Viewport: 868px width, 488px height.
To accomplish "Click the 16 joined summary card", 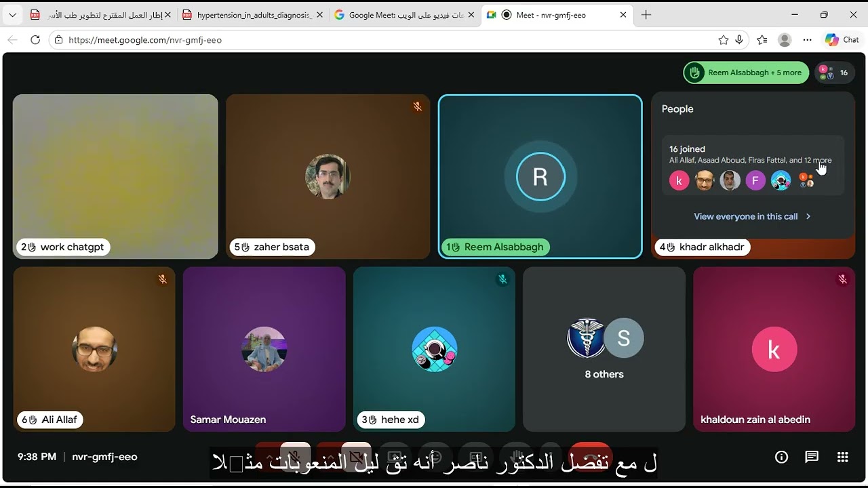I will click(x=753, y=165).
